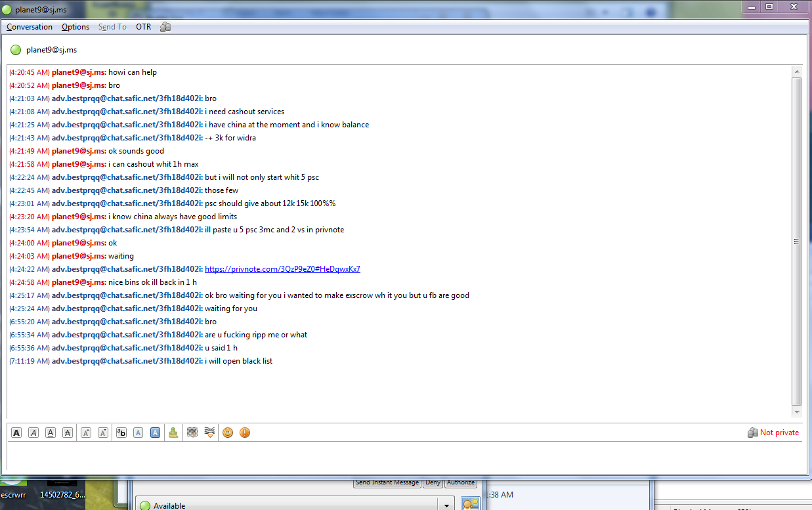Click the buddy icon next to the status dropdown
This screenshot has width=812, height=510.
click(x=470, y=503)
